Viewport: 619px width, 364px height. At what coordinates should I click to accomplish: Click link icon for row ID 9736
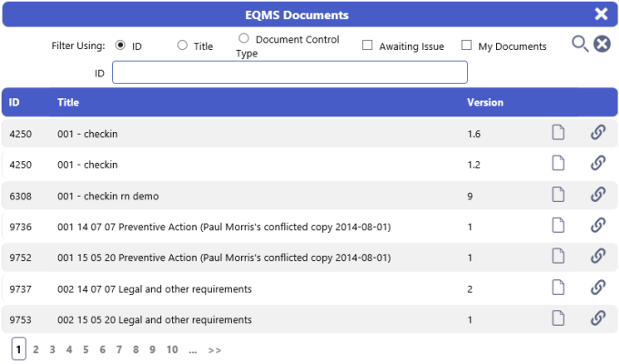(598, 226)
